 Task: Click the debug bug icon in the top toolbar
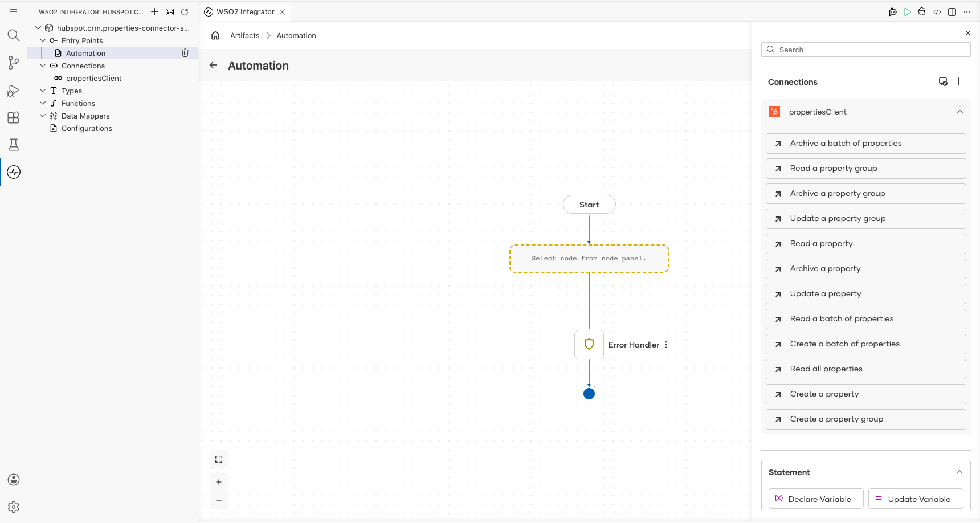coord(922,11)
